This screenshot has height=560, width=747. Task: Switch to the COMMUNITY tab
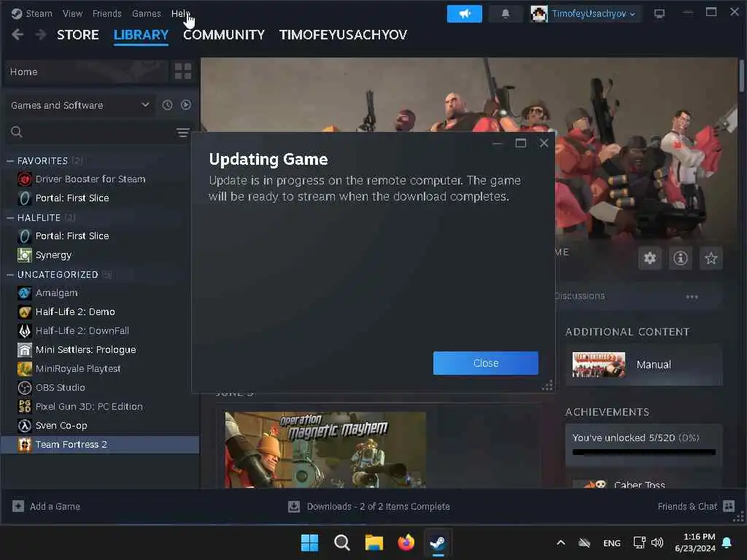[224, 35]
